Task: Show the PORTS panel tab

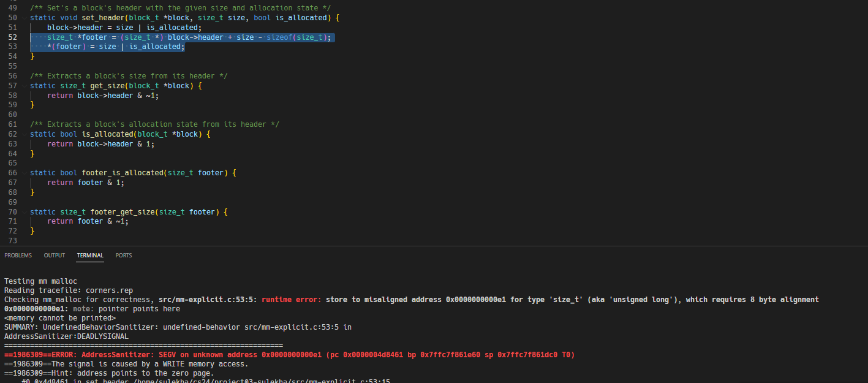Action: coord(124,256)
